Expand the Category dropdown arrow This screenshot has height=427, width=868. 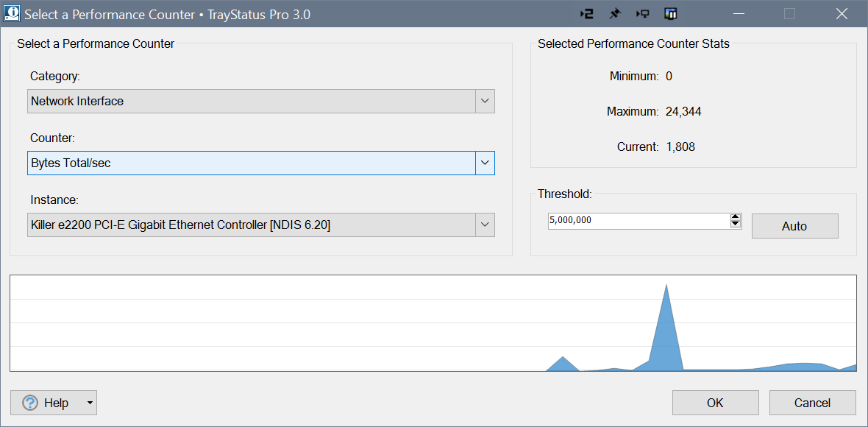pos(485,101)
